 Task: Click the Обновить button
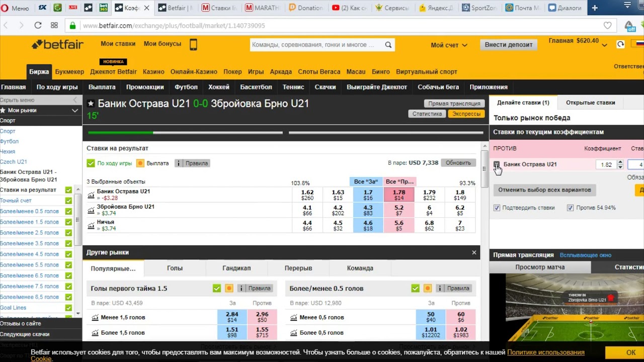click(x=458, y=163)
